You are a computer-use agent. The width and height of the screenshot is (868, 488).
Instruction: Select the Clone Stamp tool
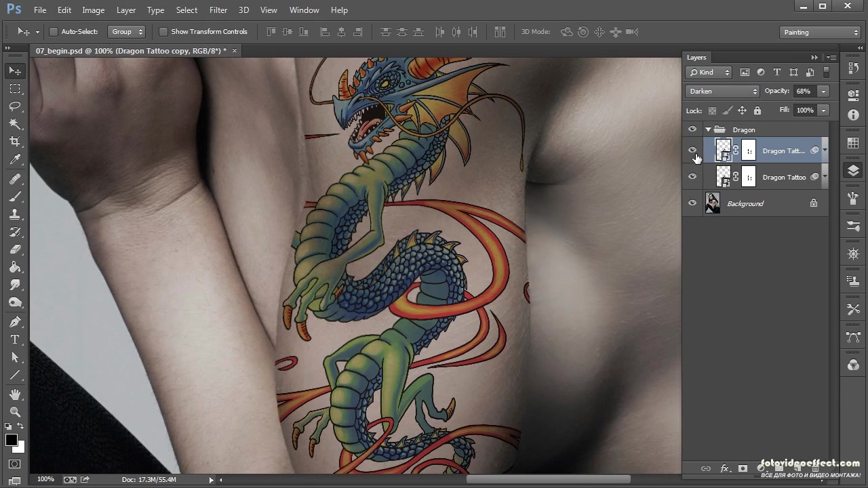click(15, 214)
